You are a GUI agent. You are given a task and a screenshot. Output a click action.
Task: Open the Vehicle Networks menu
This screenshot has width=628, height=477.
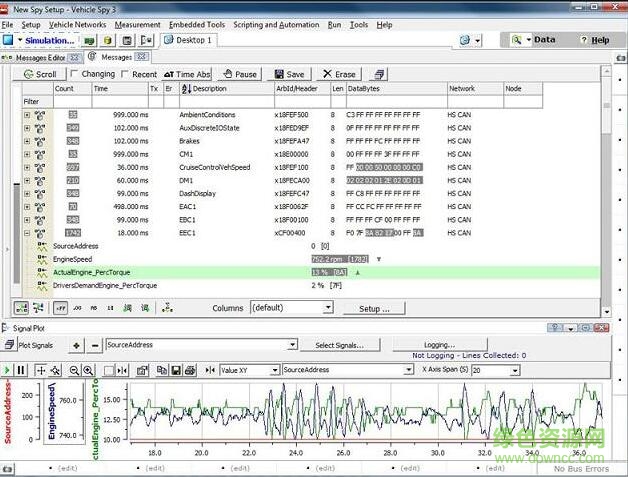77,24
